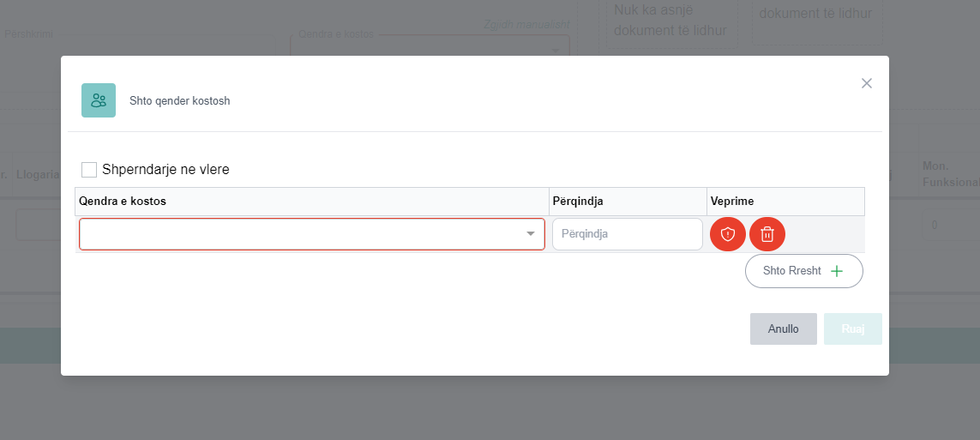
Task: Click the red shield warning icon
Action: pos(728,234)
